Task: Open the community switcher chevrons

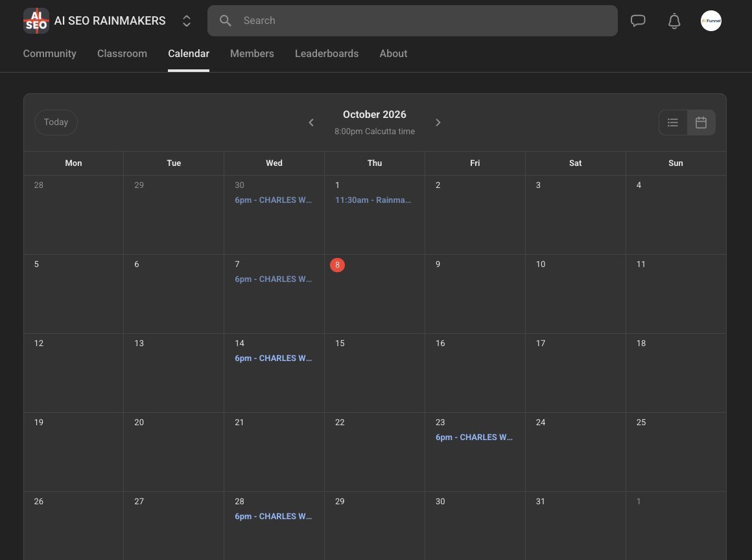Action: pyautogui.click(x=187, y=21)
